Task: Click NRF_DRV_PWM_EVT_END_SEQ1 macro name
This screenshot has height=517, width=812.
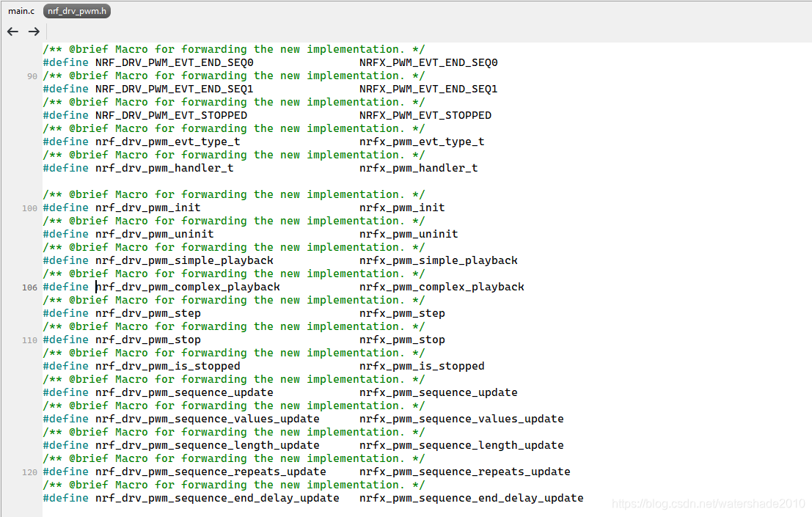Action: (x=175, y=89)
